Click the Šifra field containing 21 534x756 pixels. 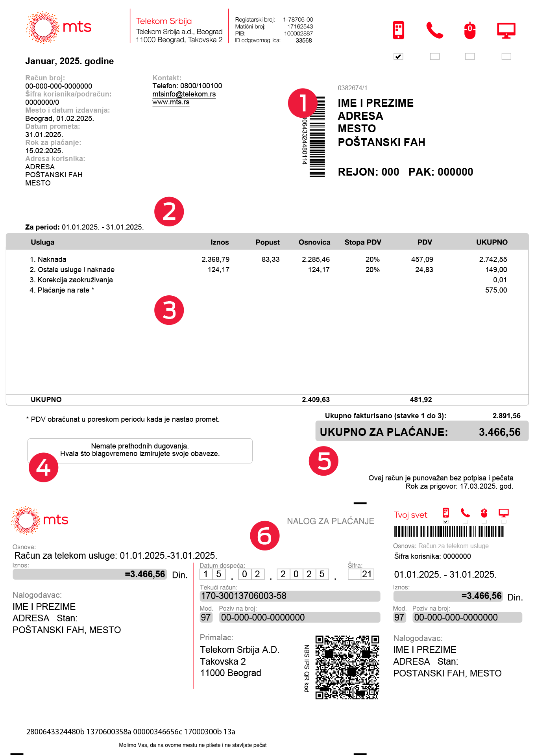coord(361,574)
